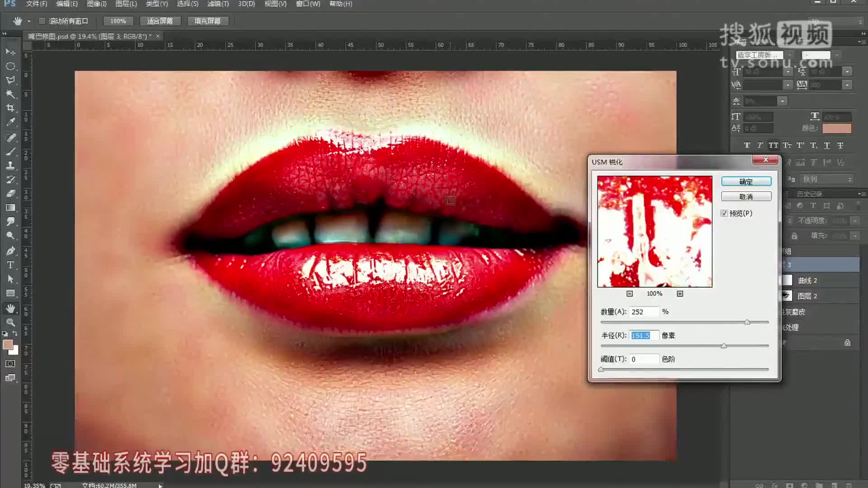Open the 滤镜(T) menu
The image size is (868, 488).
tap(218, 4)
